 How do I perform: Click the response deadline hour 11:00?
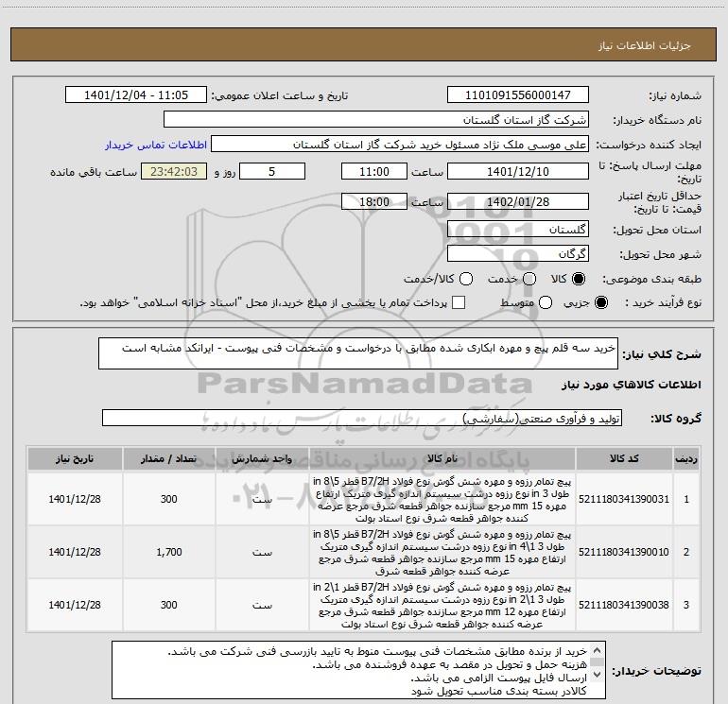[374, 171]
